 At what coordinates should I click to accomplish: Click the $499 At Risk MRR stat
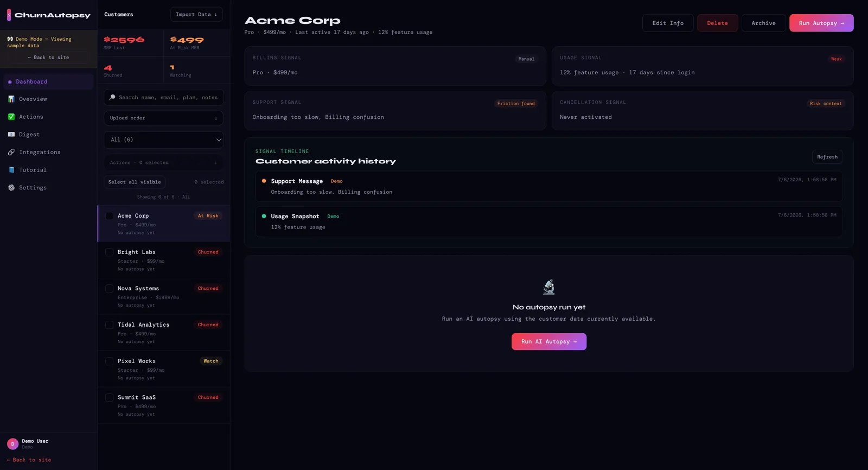(196, 42)
